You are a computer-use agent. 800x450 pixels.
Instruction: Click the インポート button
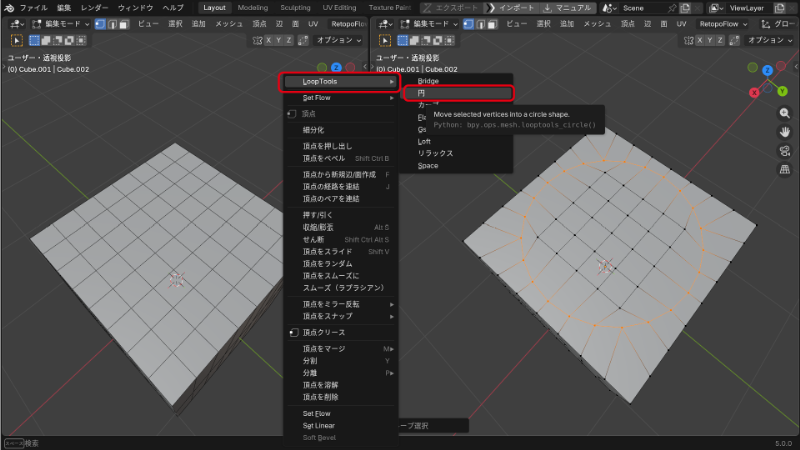[x=512, y=8]
